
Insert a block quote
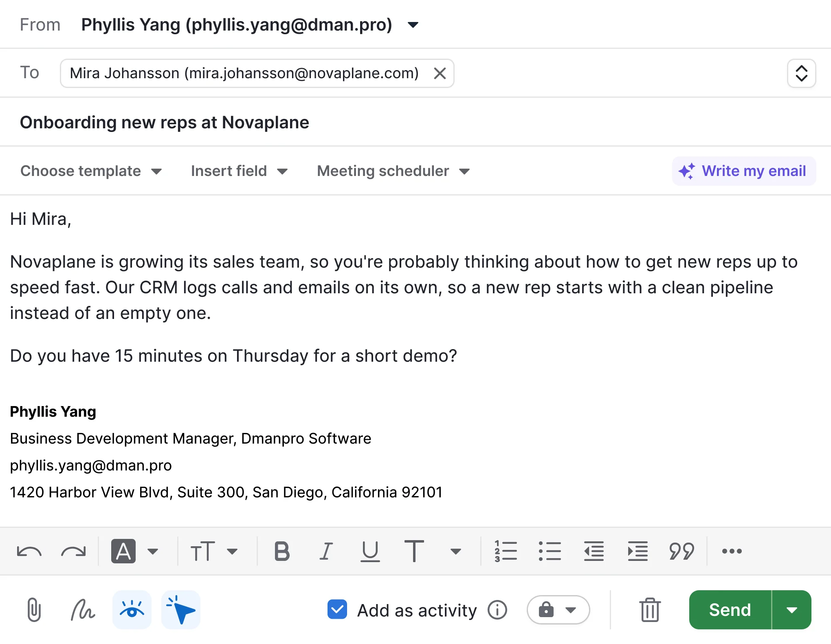pyautogui.click(x=682, y=551)
